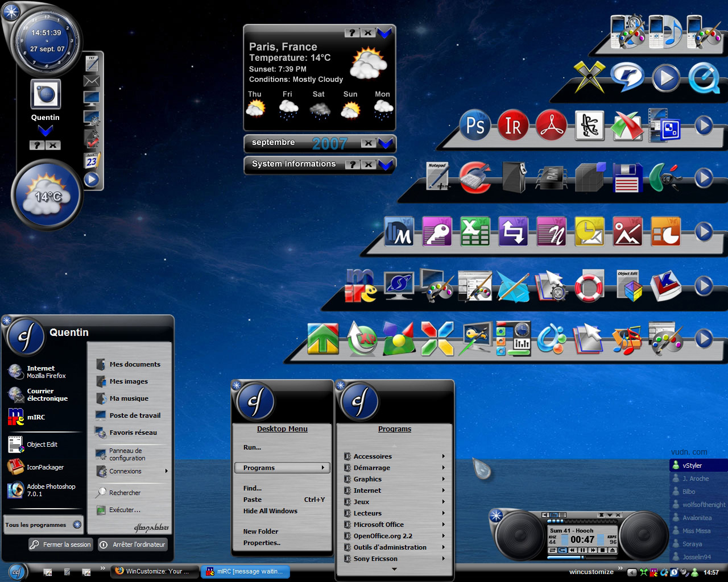Launch the orange PowerPoint dock icon

(x=665, y=231)
